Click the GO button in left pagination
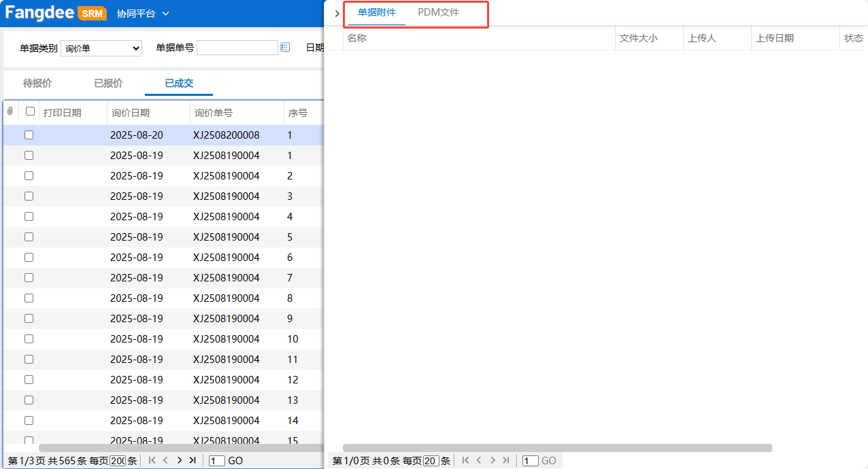The image size is (868, 469). [235, 460]
